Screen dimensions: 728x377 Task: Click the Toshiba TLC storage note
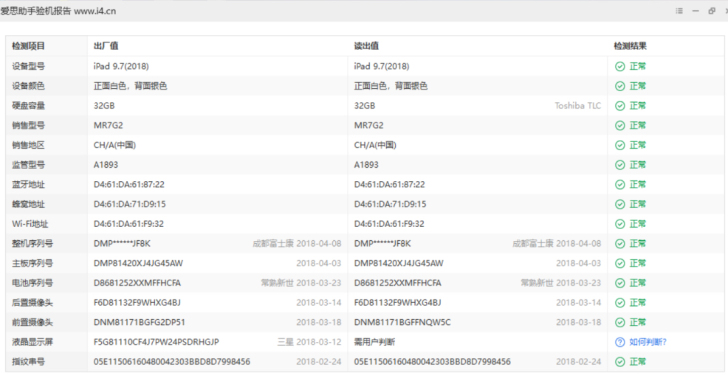pos(578,106)
